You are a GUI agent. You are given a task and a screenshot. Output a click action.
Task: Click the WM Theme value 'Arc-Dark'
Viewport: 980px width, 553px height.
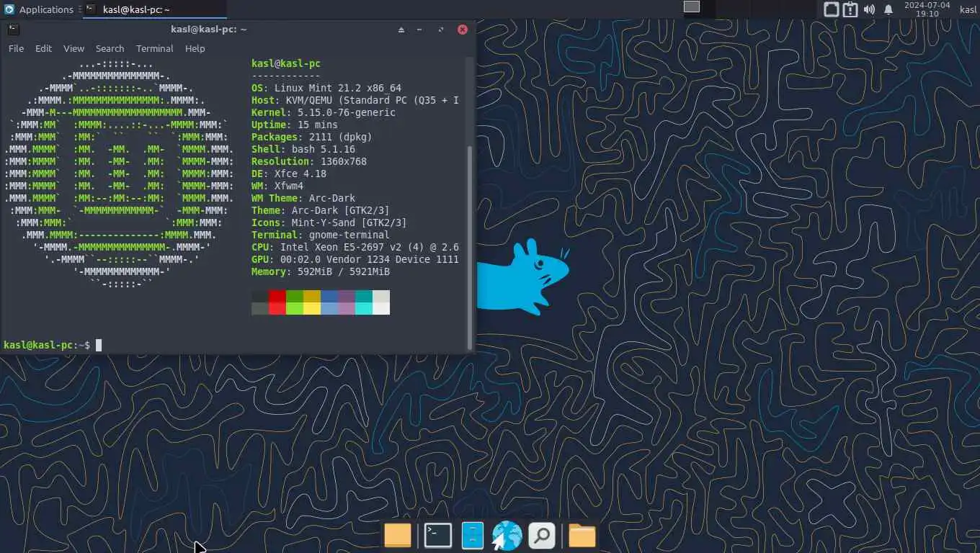point(332,198)
